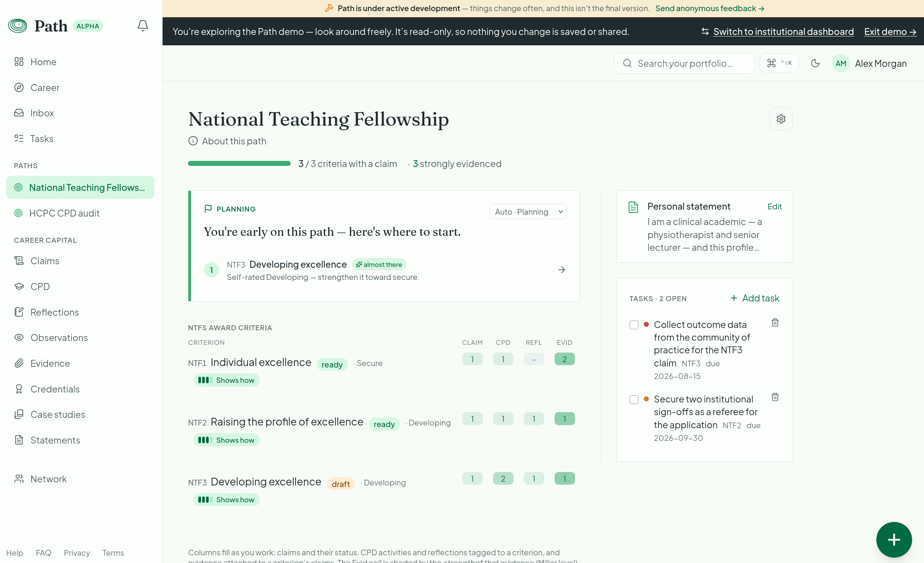
Task: Click Exit demo link
Action: (890, 31)
